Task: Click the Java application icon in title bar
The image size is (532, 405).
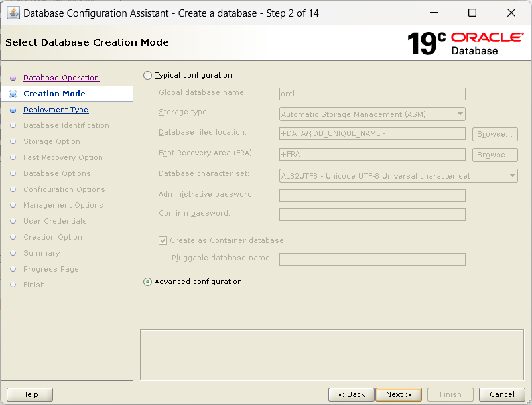Action: 13,13
